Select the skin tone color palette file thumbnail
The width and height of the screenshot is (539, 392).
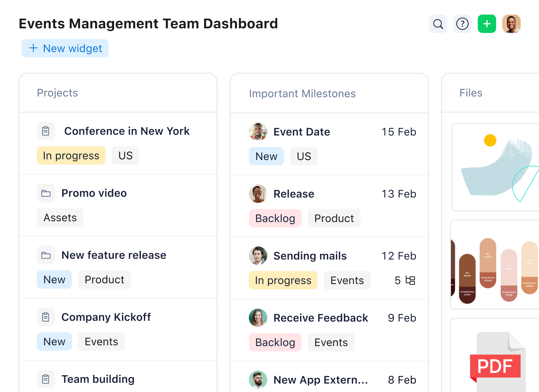(x=494, y=265)
